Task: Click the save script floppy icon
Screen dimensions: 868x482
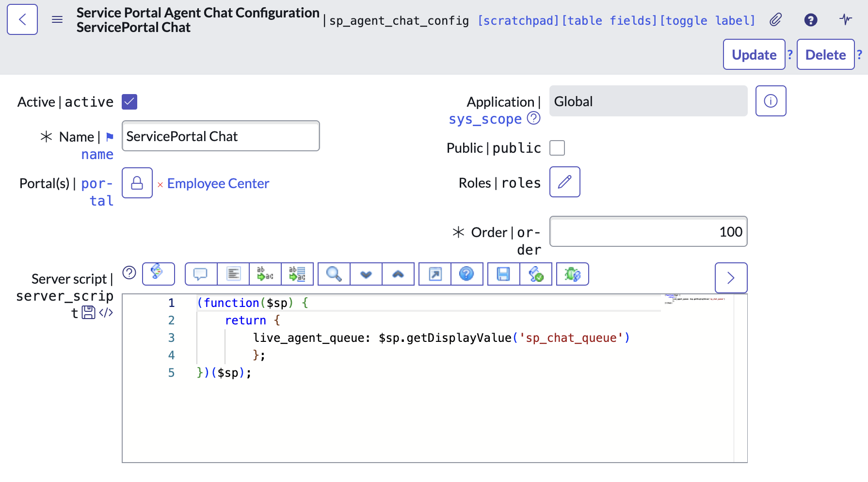Action: pos(503,274)
